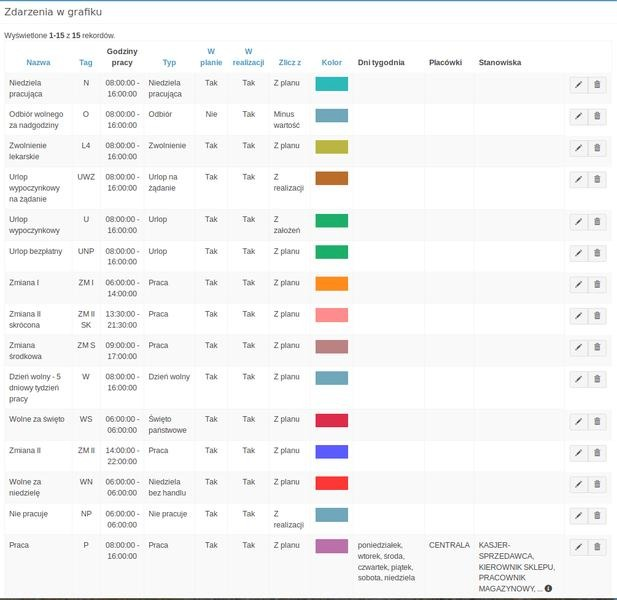
Task: Edit the Wolne za niedzielę row
Action: click(x=578, y=484)
